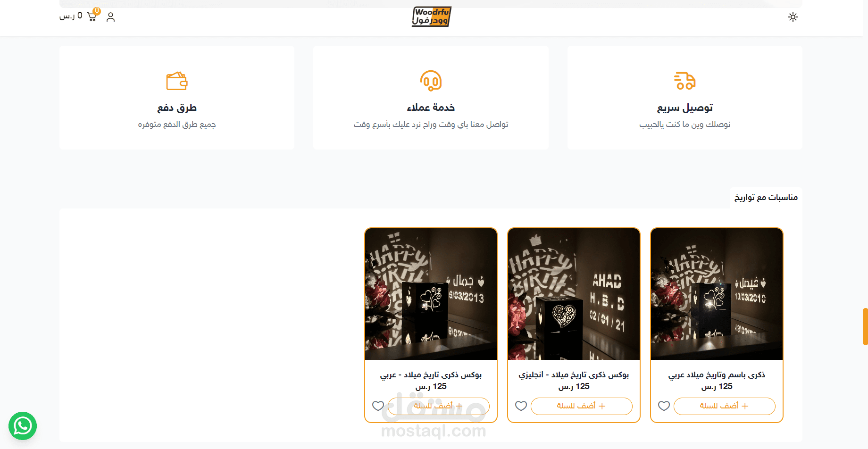
Task: Click the customer service headset icon
Action: point(431,81)
